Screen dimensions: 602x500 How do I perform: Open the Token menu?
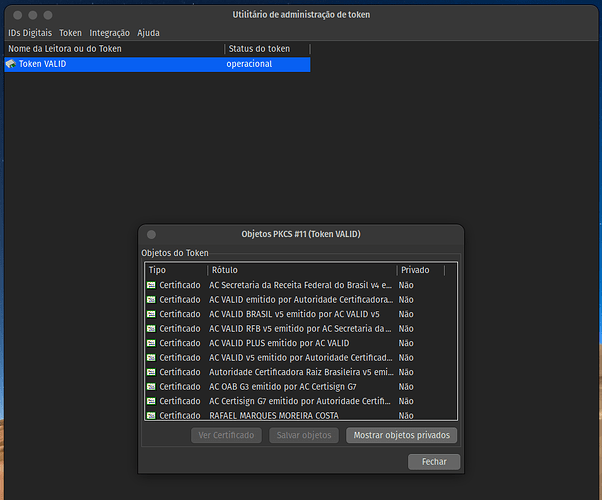(70, 33)
